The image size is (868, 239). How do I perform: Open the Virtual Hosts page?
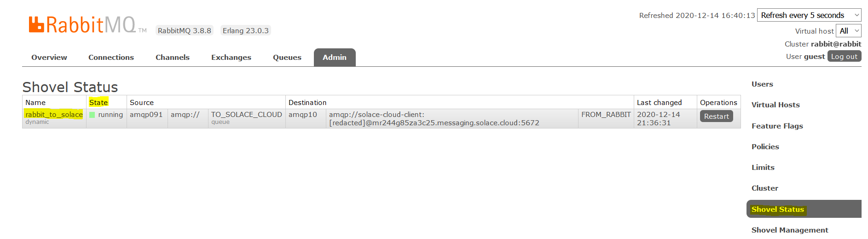click(775, 105)
